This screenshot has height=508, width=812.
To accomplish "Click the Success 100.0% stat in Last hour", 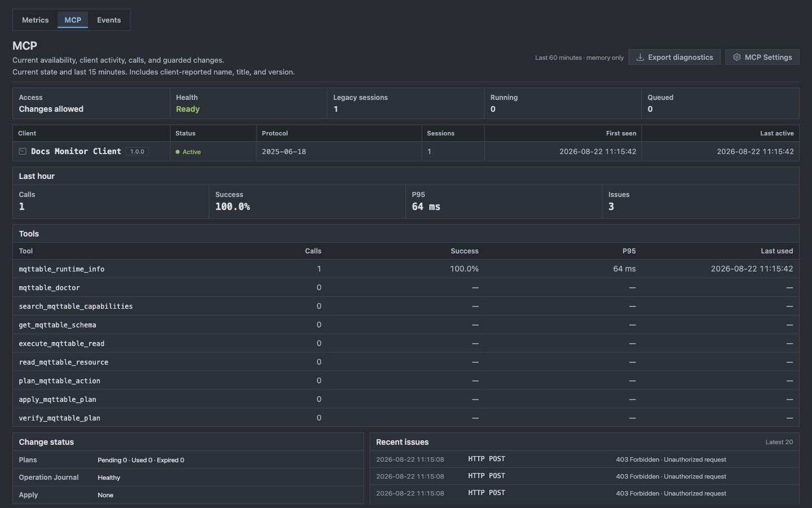I will (307, 202).
